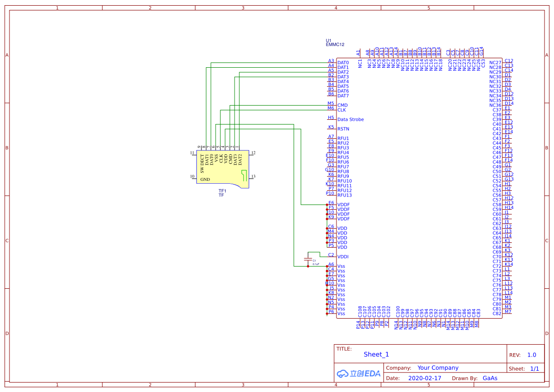Select the TF1 designator text
The height and width of the screenshot is (392, 554).
[222, 191]
